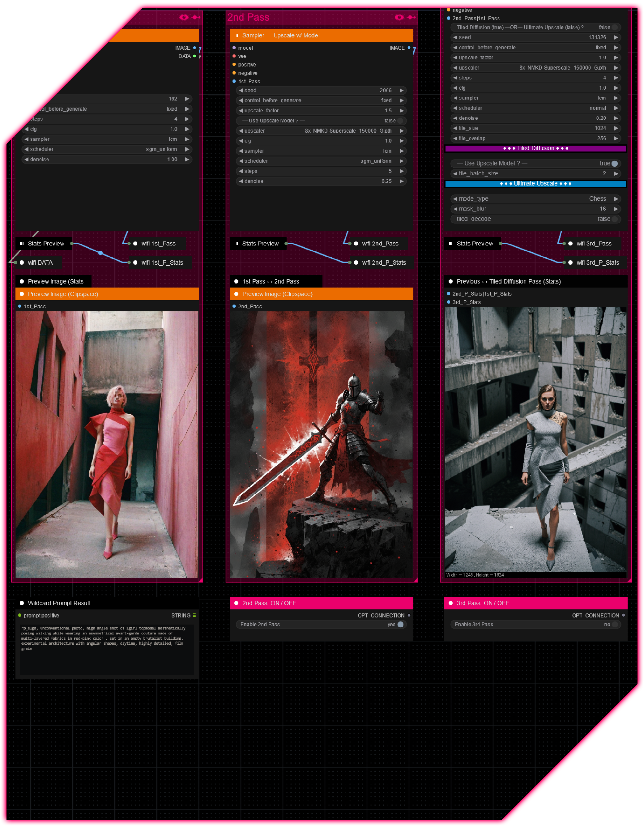Toggle Enable 3rd Pass switch
Image resolution: width=644 pixels, height=828 pixels.
pos(614,625)
